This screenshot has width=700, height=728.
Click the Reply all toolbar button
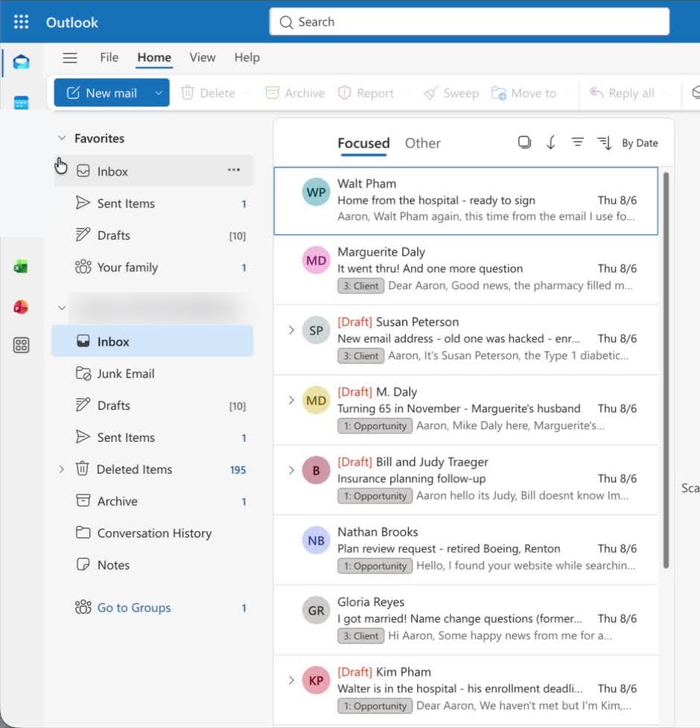click(622, 93)
